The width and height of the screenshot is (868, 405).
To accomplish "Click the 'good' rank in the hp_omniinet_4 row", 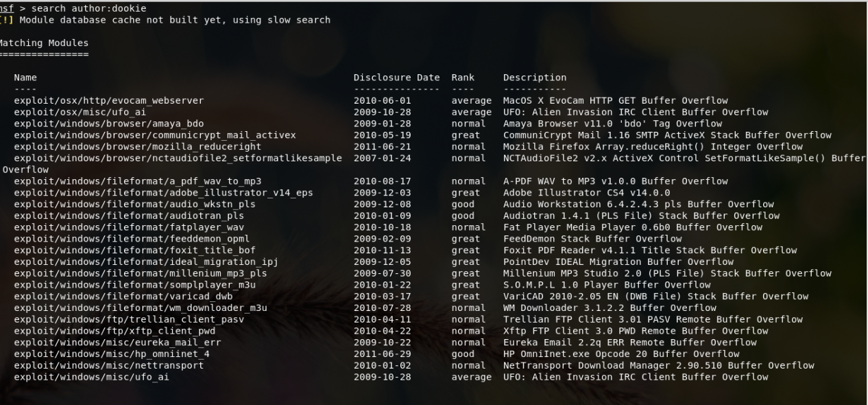I will [x=463, y=354].
